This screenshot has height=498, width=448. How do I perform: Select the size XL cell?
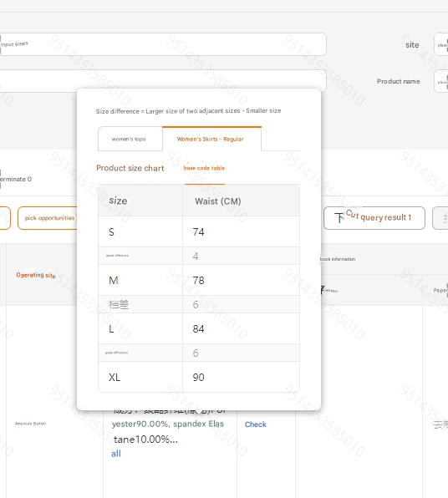[140, 377]
